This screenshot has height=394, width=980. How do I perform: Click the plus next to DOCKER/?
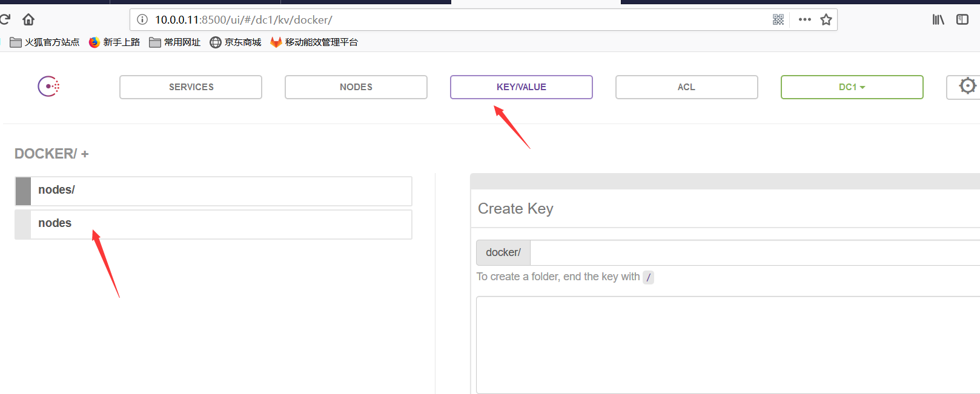pos(85,154)
